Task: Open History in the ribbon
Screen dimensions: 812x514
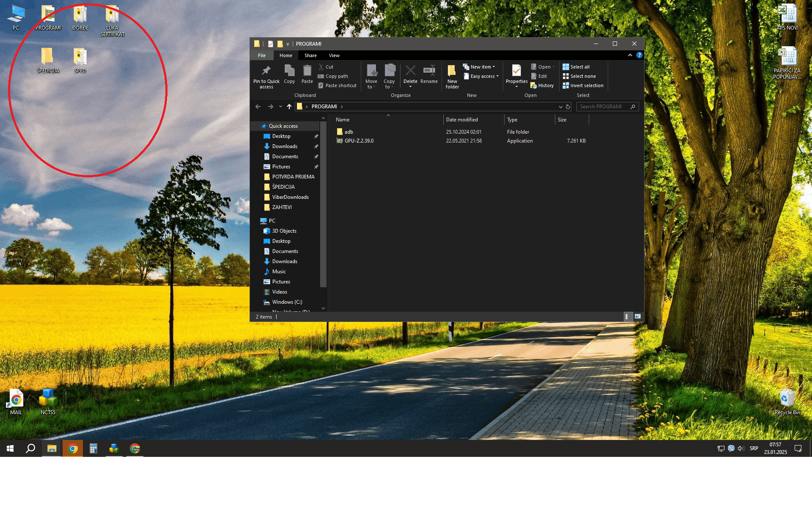Action: 542,85
